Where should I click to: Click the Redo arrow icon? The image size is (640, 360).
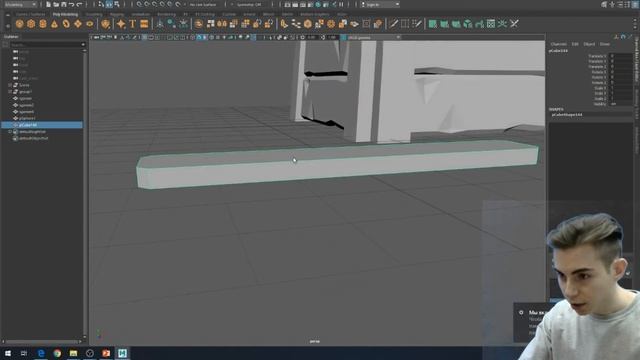pyautogui.click(x=80, y=4)
